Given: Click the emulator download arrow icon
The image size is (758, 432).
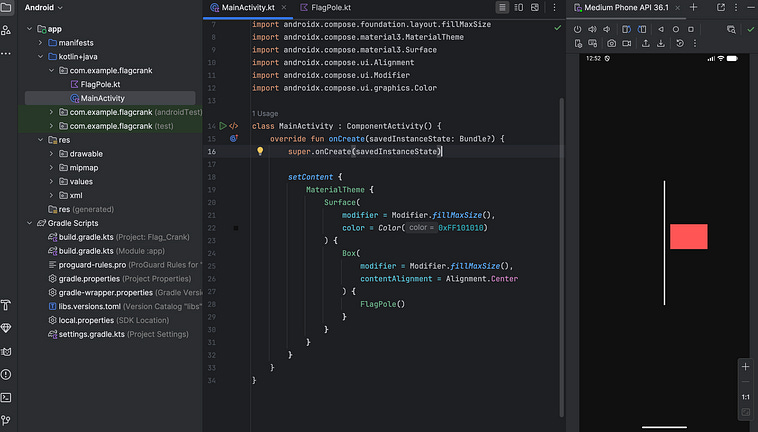Looking at the screenshot, I should click(660, 43).
